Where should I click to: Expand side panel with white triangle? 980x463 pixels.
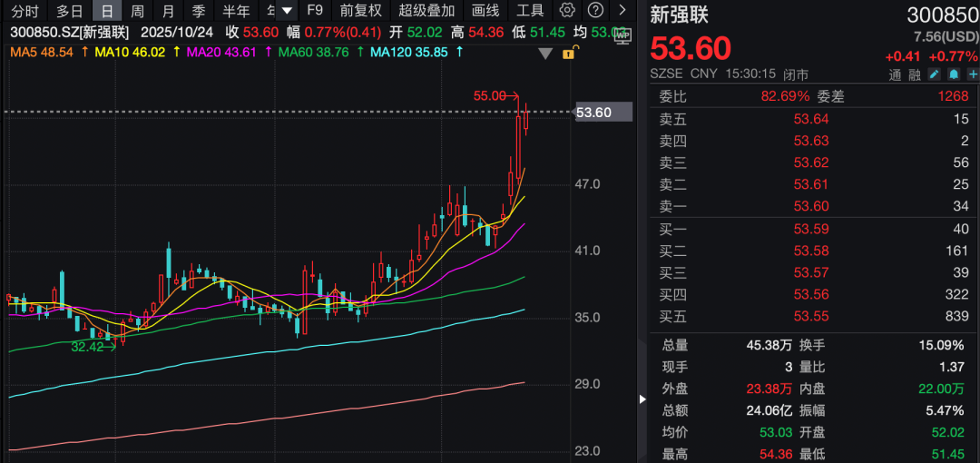pos(642,399)
